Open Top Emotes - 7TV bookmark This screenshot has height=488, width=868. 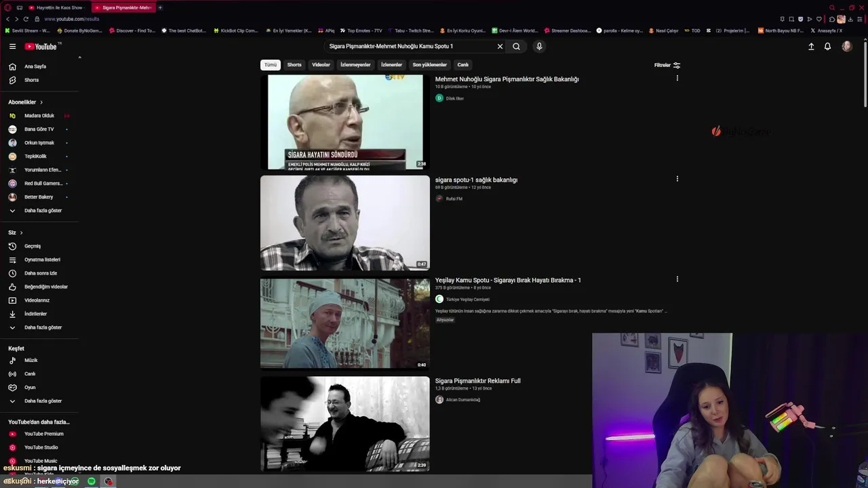point(361,30)
